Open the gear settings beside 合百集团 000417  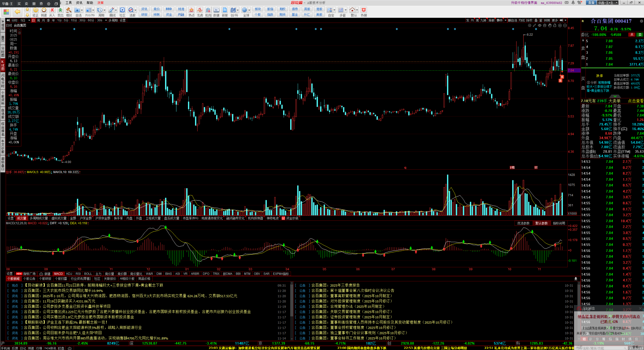click(641, 21)
